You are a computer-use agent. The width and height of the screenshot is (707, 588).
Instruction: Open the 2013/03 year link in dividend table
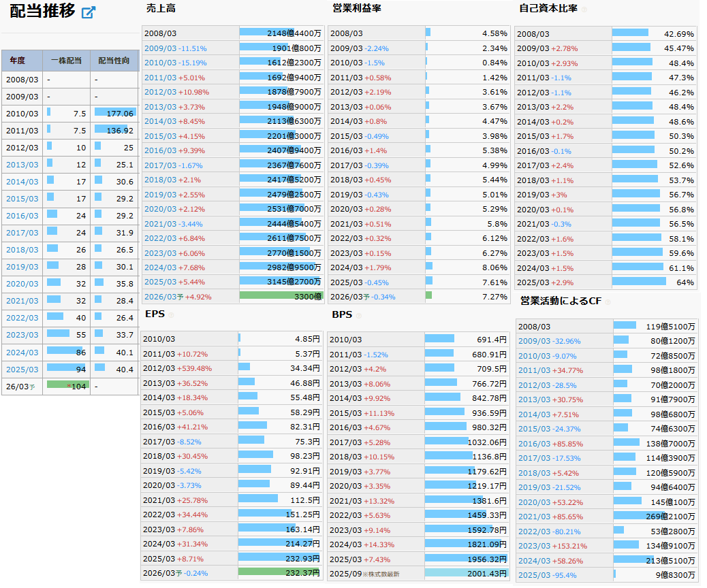[22, 164]
